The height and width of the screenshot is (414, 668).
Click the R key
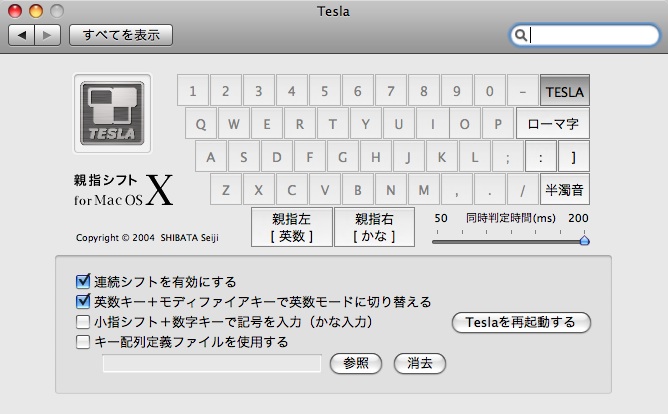tap(299, 124)
